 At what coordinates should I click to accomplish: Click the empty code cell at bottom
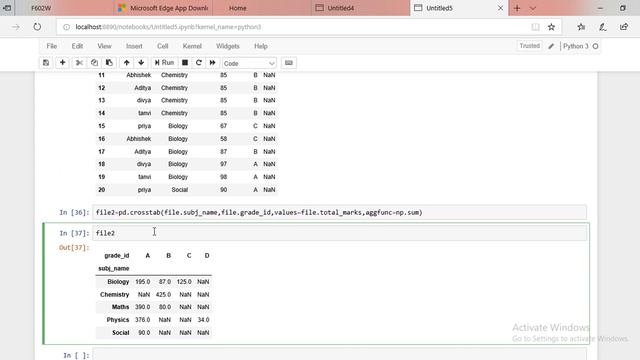pyautogui.click(x=339, y=355)
